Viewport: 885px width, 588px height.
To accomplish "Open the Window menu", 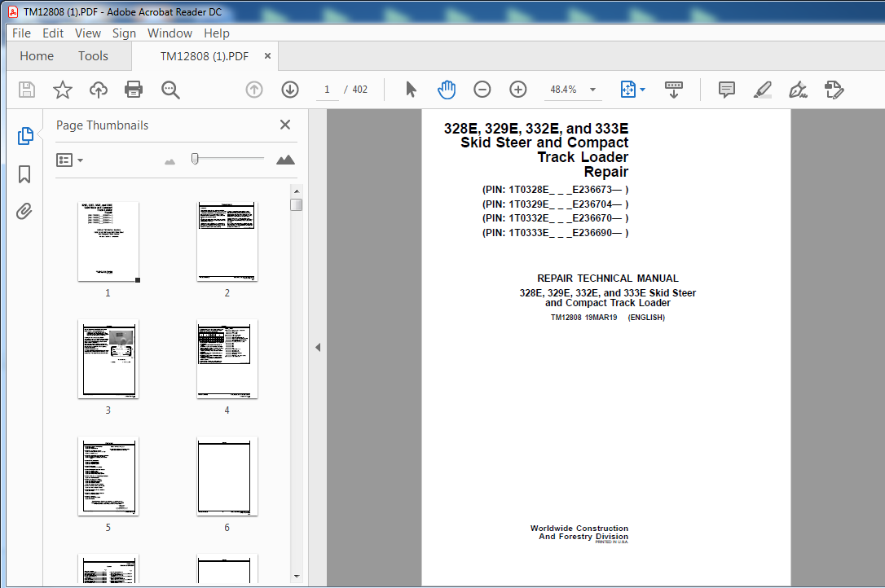I will click(170, 33).
